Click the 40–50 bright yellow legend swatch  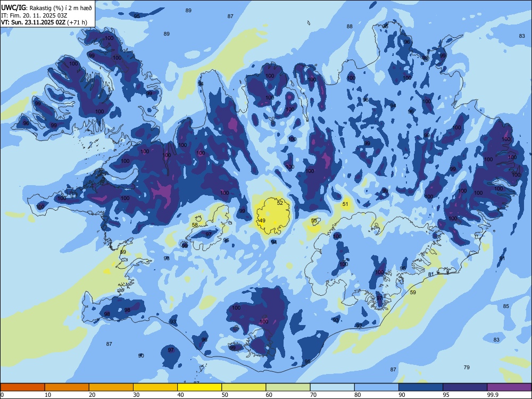pyautogui.click(x=199, y=387)
